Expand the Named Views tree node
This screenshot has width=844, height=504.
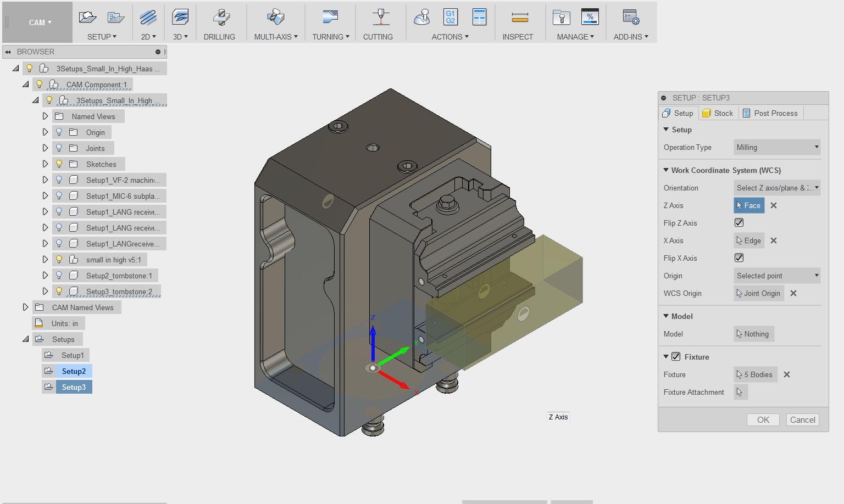(45, 116)
